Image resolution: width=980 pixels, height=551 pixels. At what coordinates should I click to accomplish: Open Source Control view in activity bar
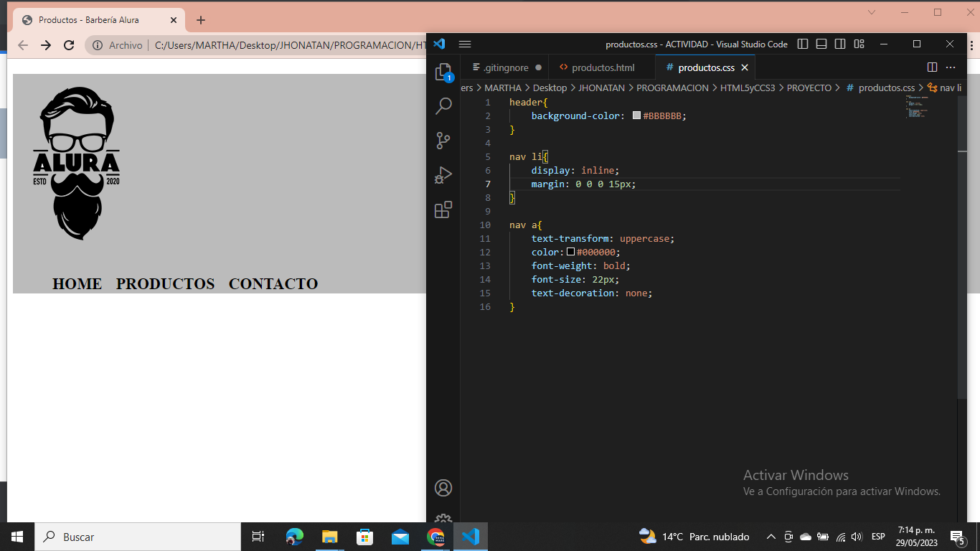[443, 141]
